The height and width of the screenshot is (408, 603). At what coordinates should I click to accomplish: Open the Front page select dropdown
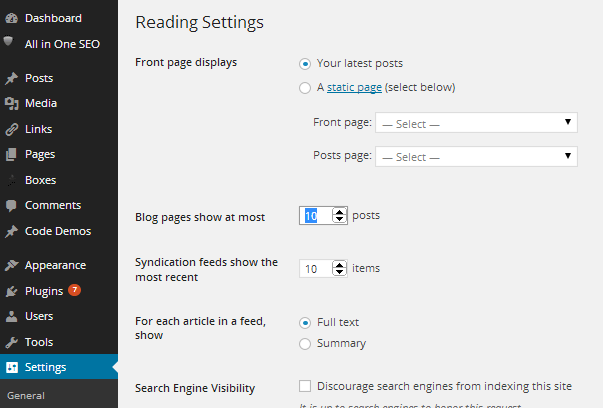[x=476, y=123]
